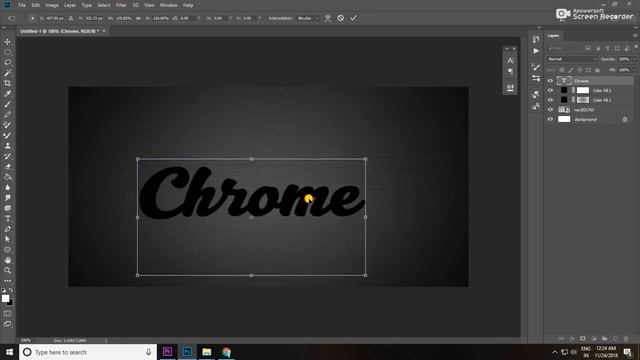
Task: Select the Lasso tool
Action: point(7,62)
